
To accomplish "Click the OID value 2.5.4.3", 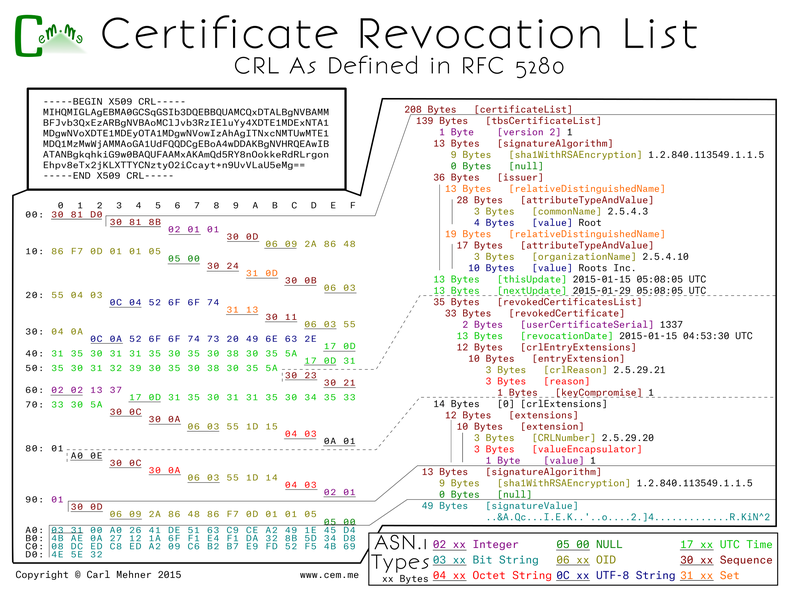I will coord(627,211).
